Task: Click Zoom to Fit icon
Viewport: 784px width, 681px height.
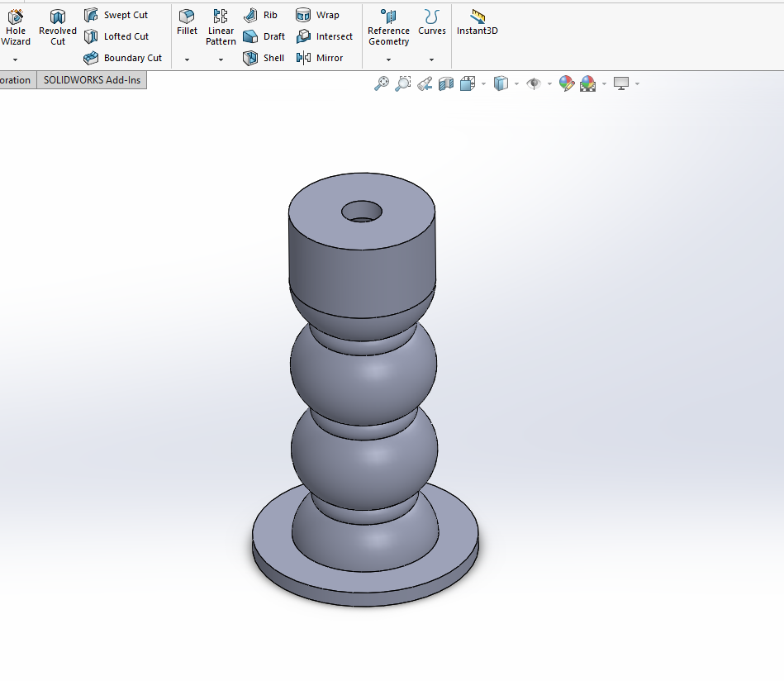Action: 382,83
